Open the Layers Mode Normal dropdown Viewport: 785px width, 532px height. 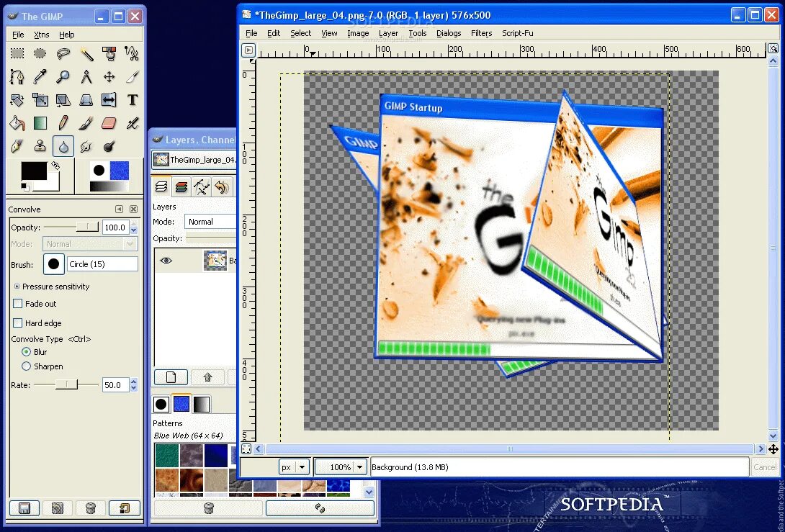pyautogui.click(x=210, y=222)
